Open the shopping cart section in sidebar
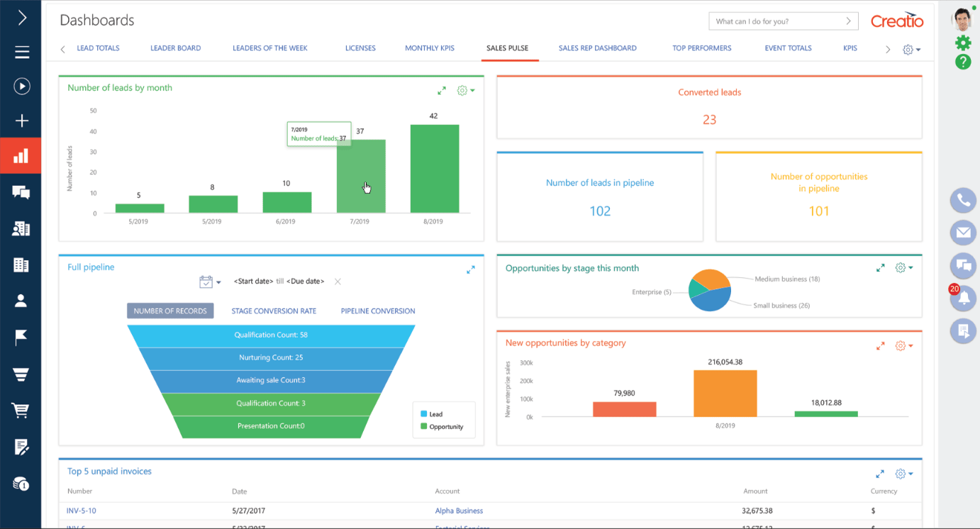This screenshot has width=980, height=529. coord(21,410)
